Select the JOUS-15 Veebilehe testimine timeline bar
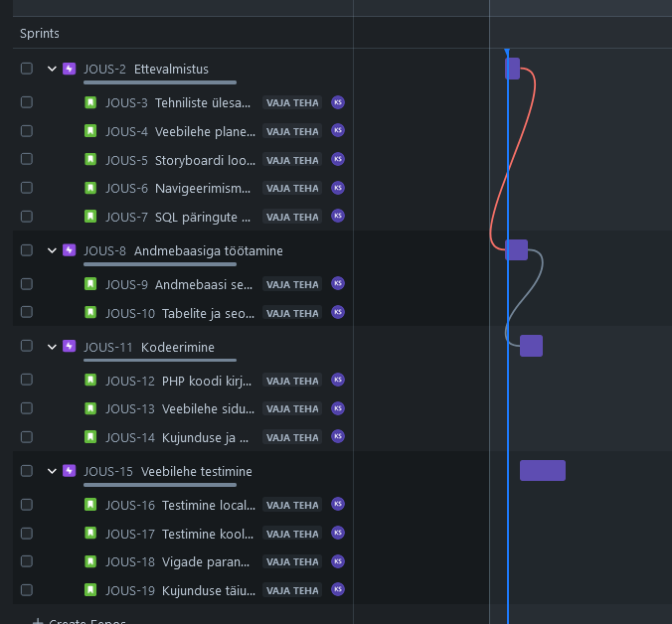 [x=543, y=471]
